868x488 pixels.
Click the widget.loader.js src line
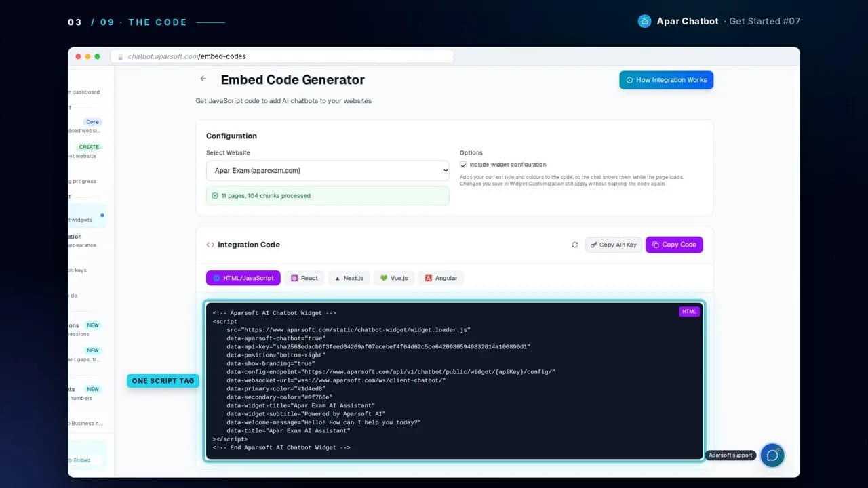pyautogui.click(x=349, y=330)
